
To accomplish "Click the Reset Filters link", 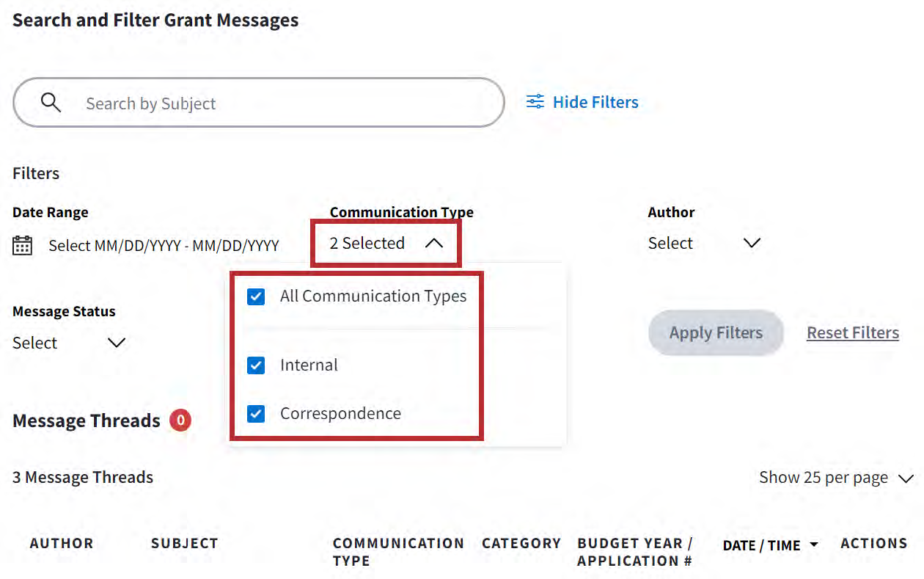I will (853, 332).
